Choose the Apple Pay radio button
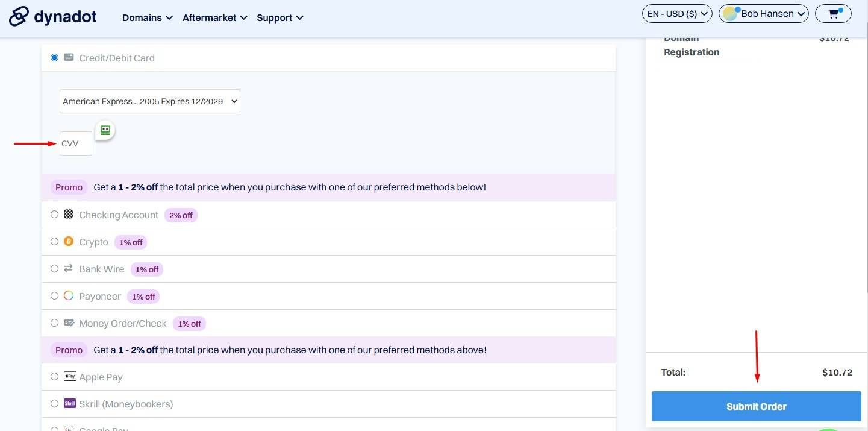 pos(55,376)
